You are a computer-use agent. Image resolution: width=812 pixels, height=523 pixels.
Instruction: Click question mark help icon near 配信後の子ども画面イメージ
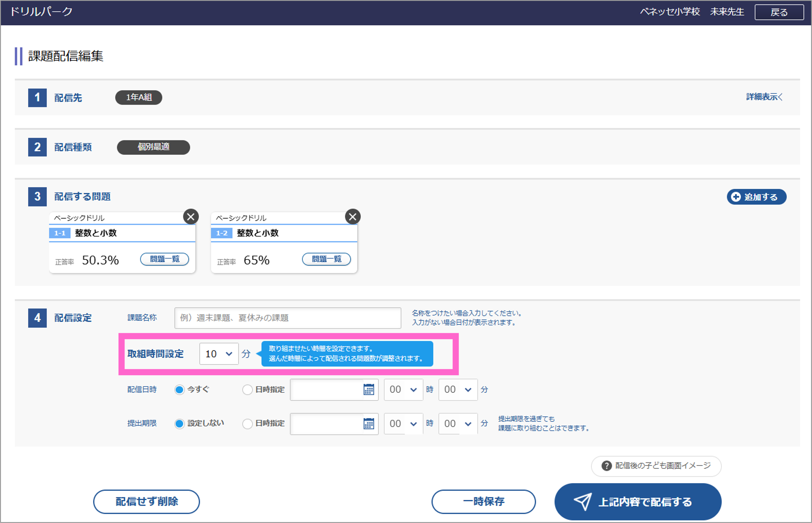[x=606, y=465]
